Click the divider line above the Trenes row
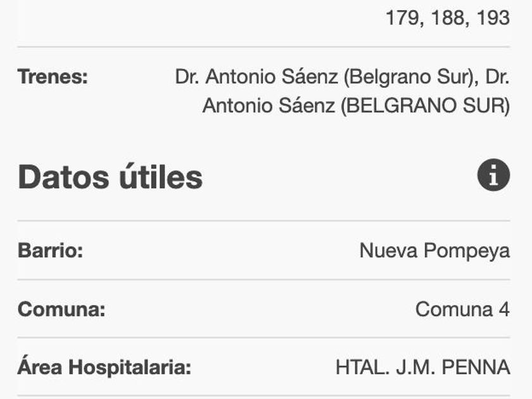Image resolution: width=532 pixels, height=399 pixels. pos(263,47)
